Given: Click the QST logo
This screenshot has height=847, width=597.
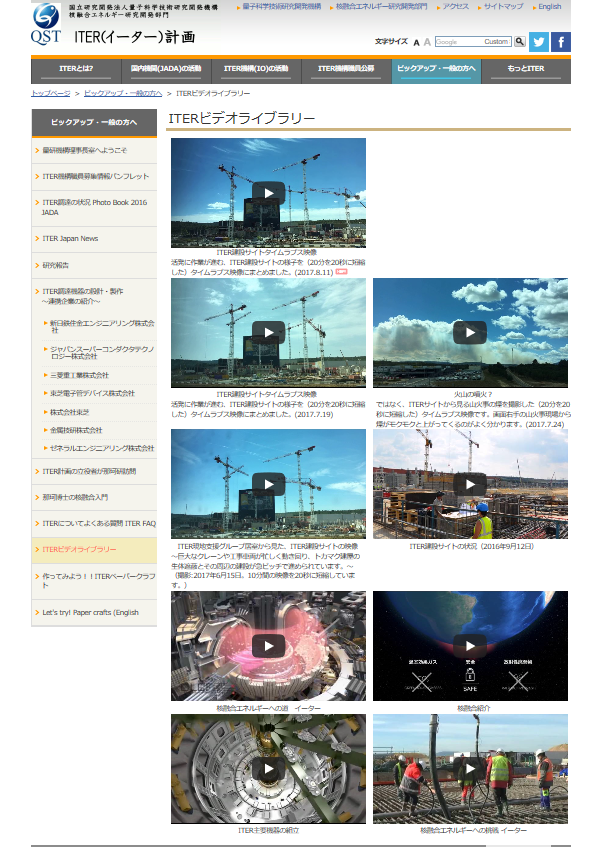Looking at the screenshot, I should 45,24.
